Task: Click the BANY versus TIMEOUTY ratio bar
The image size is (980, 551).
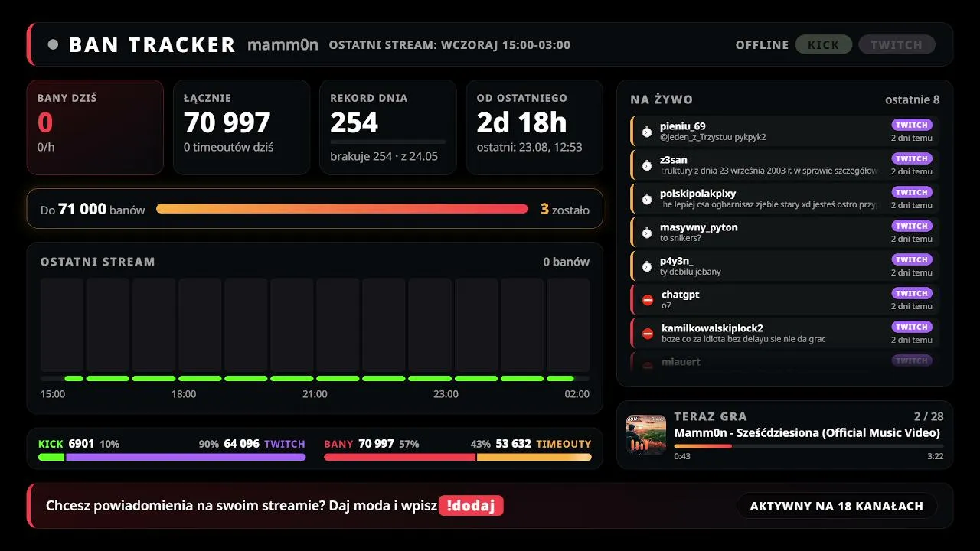Action: tap(458, 457)
